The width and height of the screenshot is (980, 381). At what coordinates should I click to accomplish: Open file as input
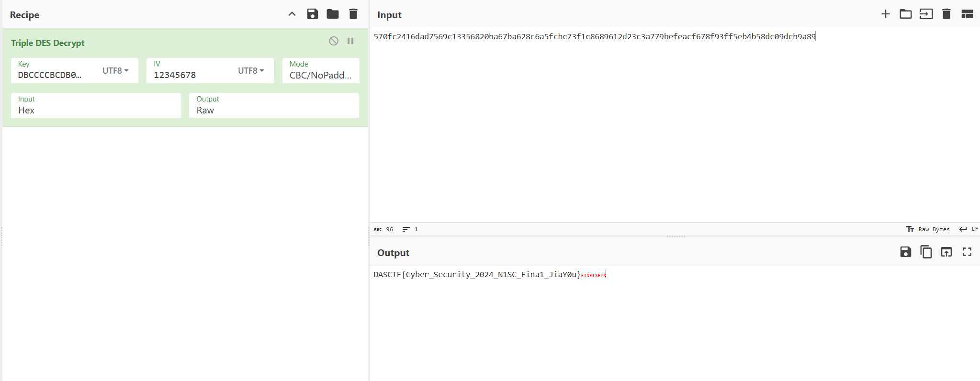click(926, 14)
